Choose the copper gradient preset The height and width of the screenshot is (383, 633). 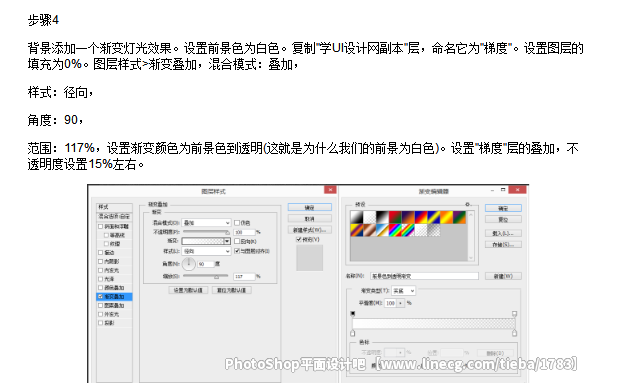[370, 230]
